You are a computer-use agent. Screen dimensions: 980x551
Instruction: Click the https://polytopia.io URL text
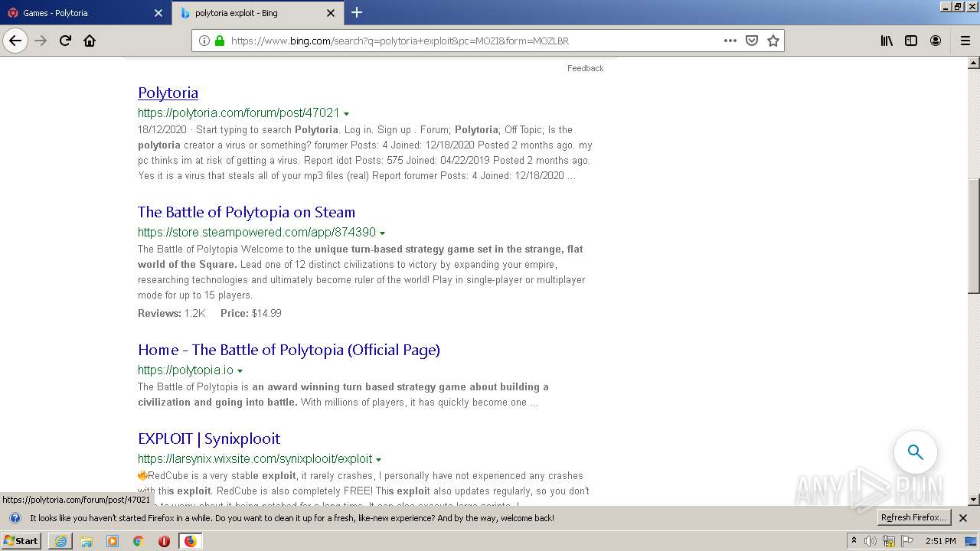click(185, 370)
